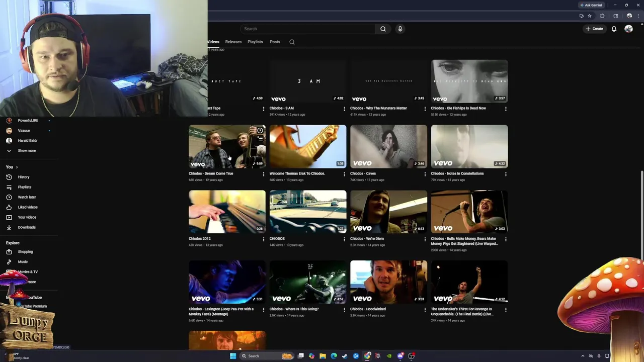Switch to the Videos channel tab
This screenshot has width=644, height=362.
[x=213, y=42]
